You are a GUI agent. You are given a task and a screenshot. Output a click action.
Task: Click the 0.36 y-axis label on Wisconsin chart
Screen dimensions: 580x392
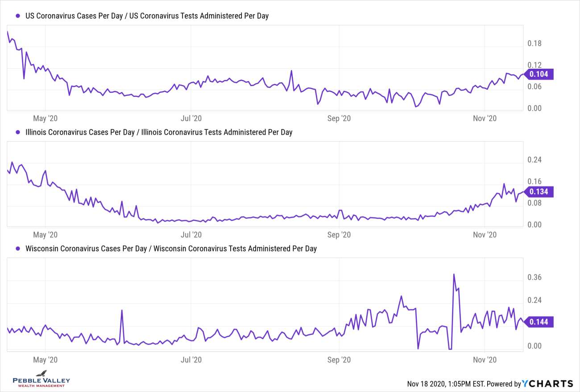click(534, 277)
